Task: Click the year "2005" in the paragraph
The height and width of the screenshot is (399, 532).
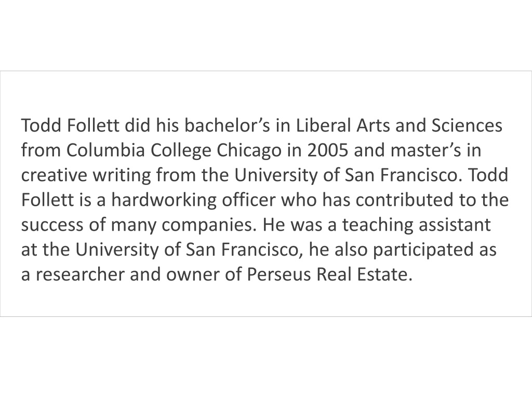Action: (328, 150)
